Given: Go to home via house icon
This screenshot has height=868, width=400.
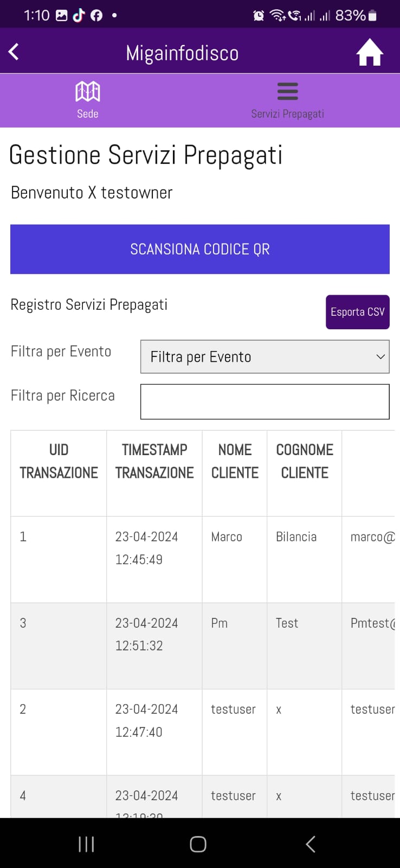Looking at the screenshot, I should (x=370, y=53).
